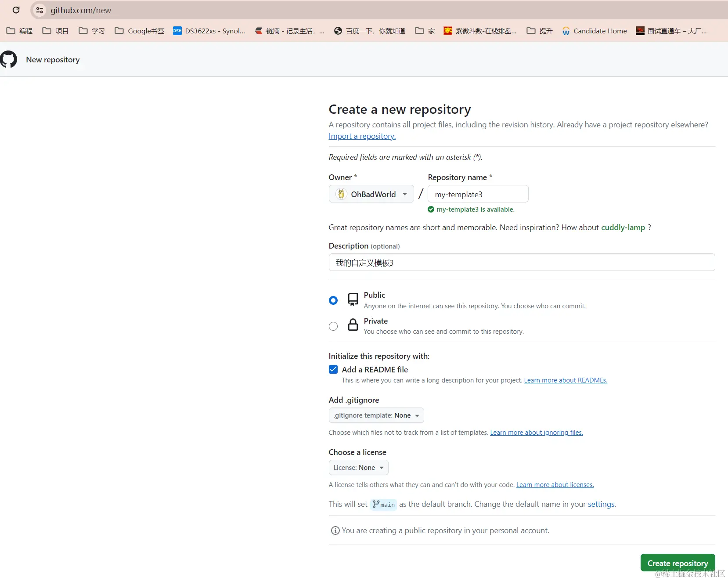Click the Import a repository link
The width and height of the screenshot is (728, 581).
362,136
